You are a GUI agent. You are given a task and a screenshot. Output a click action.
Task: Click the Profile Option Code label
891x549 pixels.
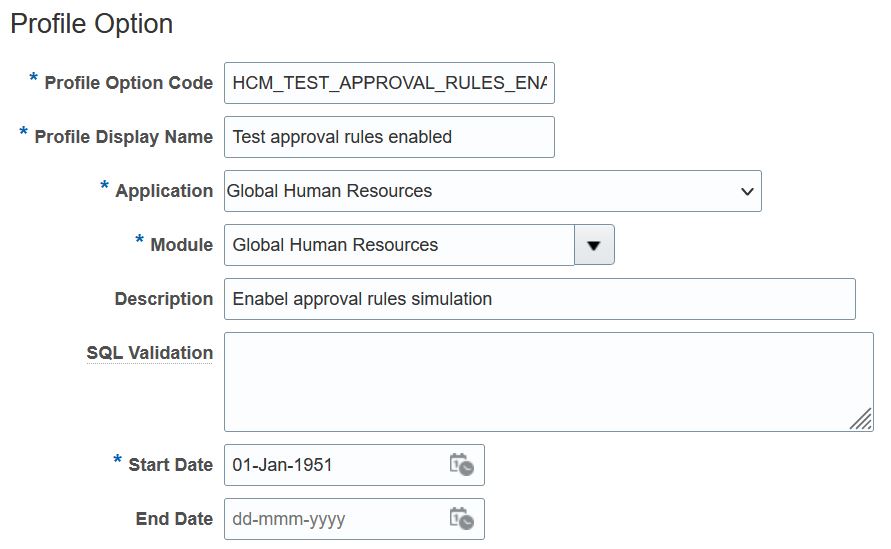128,83
